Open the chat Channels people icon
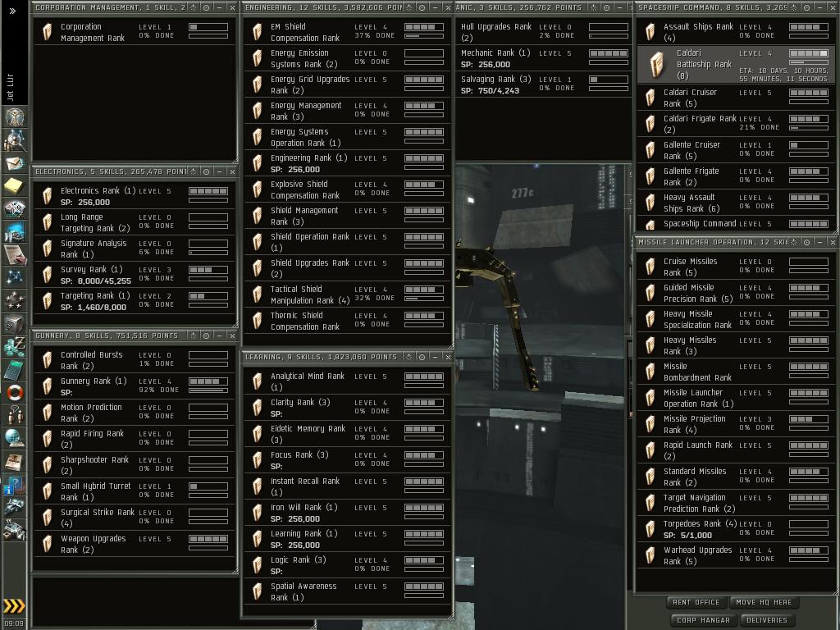840x630 pixels. pyautogui.click(x=15, y=414)
